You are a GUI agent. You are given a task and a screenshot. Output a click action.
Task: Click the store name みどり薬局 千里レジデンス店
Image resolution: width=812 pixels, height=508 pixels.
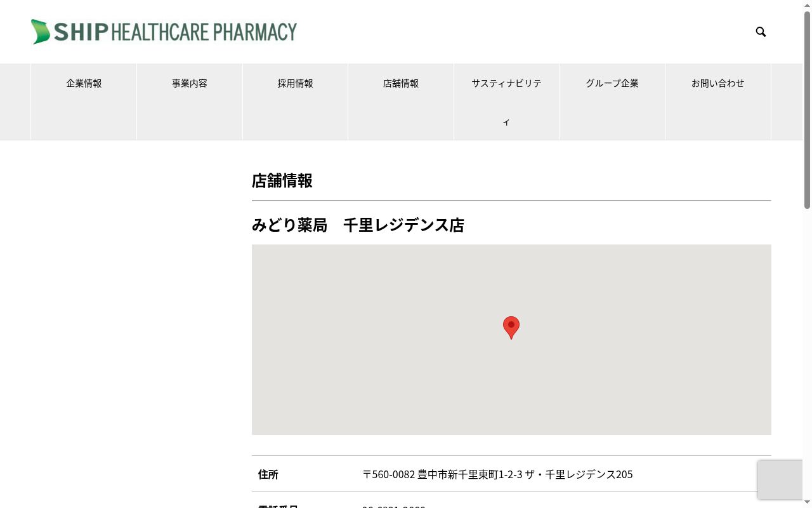tap(358, 225)
